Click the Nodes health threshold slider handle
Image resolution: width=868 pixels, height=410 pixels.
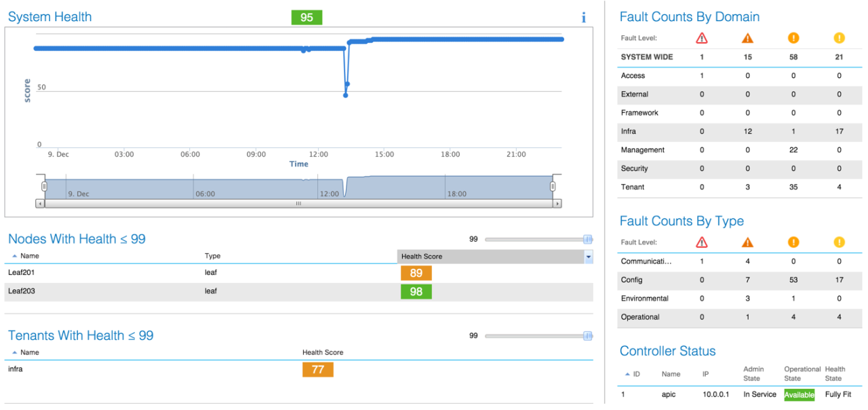coord(588,239)
